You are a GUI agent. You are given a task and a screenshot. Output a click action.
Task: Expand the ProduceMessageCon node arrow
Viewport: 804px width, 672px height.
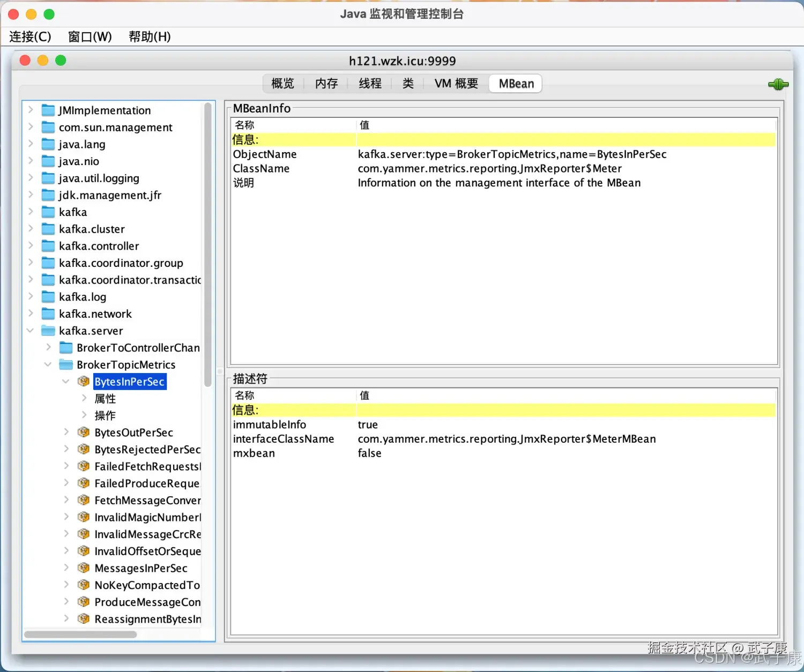(66, 601)
